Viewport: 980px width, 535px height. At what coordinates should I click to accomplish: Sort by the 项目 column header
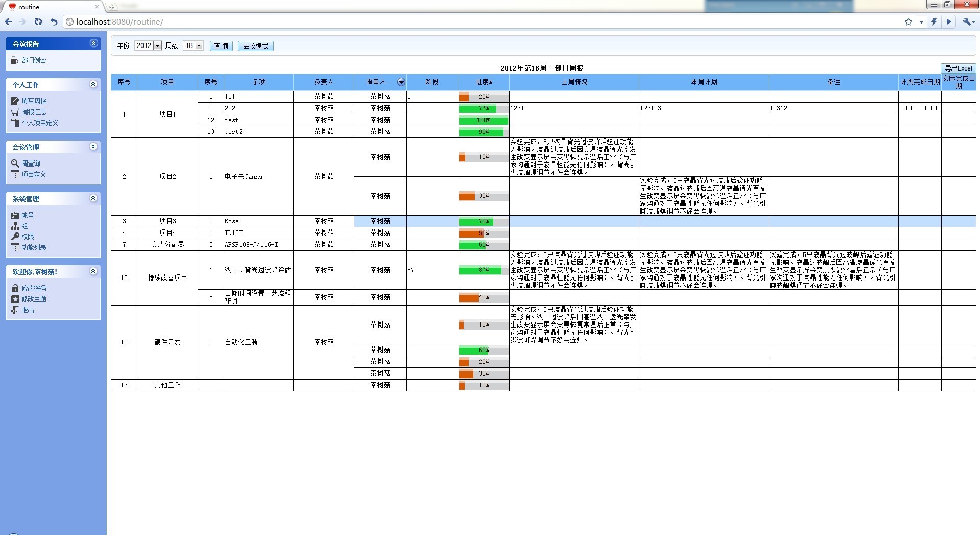168,82
